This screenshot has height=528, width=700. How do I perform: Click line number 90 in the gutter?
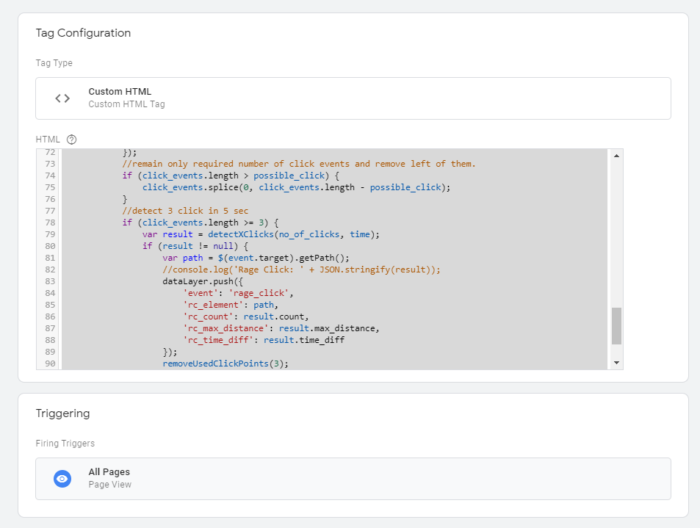click(48, 363)
